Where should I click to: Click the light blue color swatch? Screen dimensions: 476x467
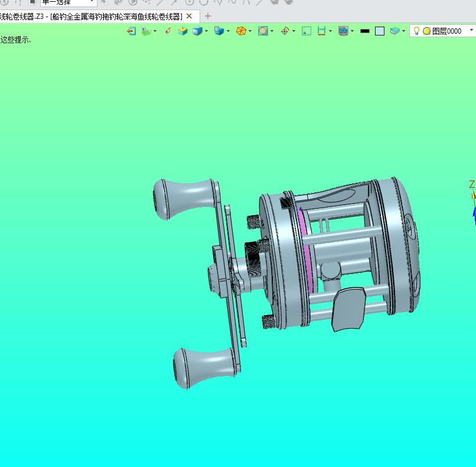(380, 31)
